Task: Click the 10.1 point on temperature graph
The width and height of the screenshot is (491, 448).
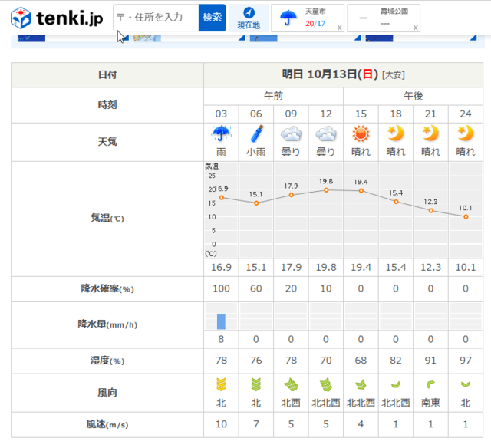Action: (466, 216)
